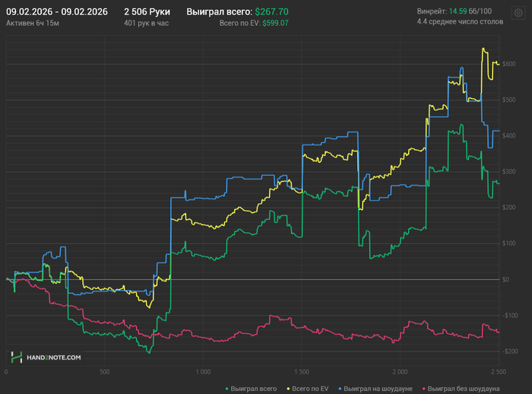Click the 'Всего по EV:' header label
This screenshot has width=532, height=394.
(x=239, y=23)
